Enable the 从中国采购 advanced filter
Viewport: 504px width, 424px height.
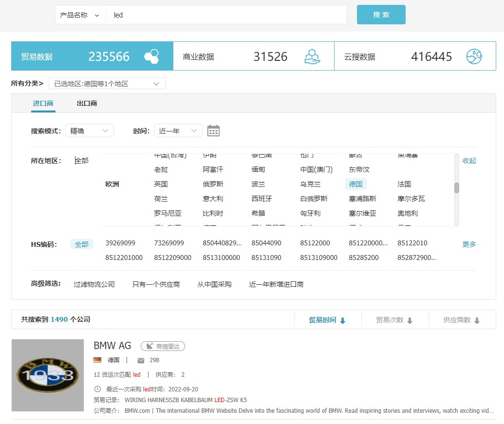[x=214, y=284]
